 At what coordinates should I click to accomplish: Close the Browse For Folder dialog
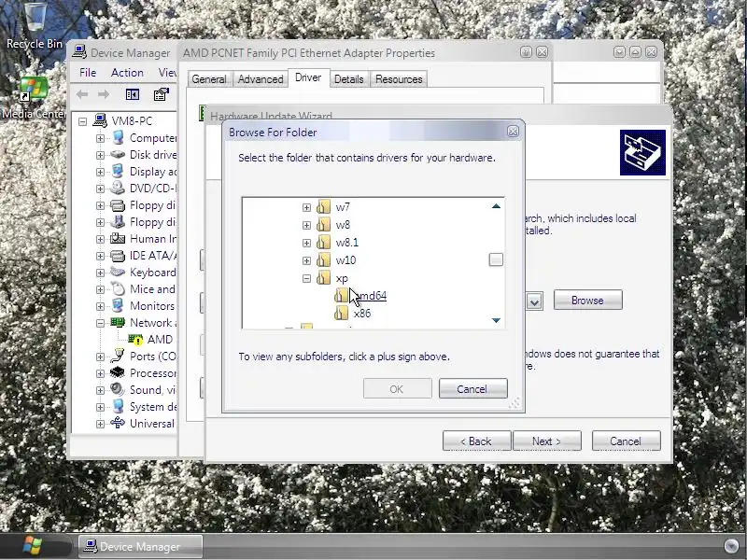(x=513, y=132)
